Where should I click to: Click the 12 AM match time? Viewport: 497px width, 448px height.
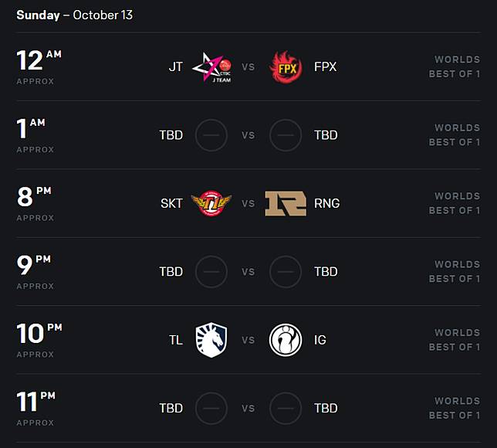point(38,62)
